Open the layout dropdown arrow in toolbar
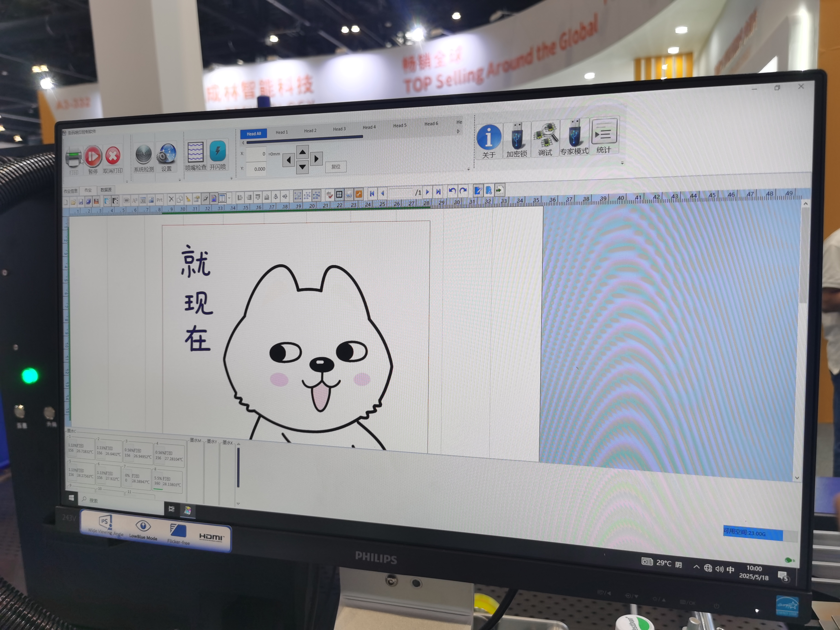 click(229, 198)
